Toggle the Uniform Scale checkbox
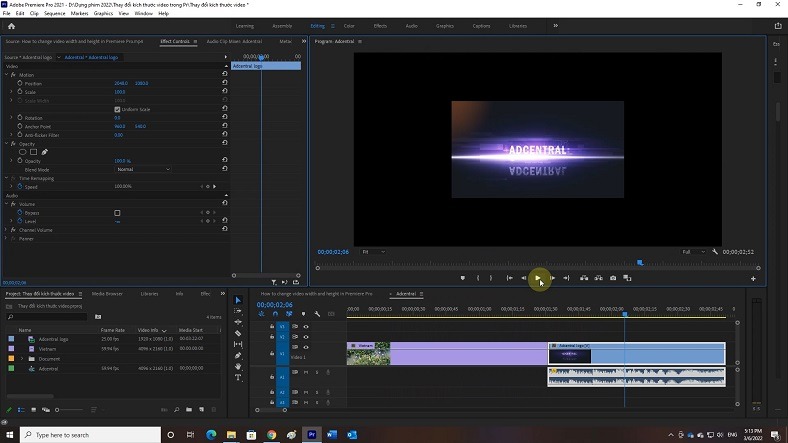The image size is (788, 443). (117, 109)
